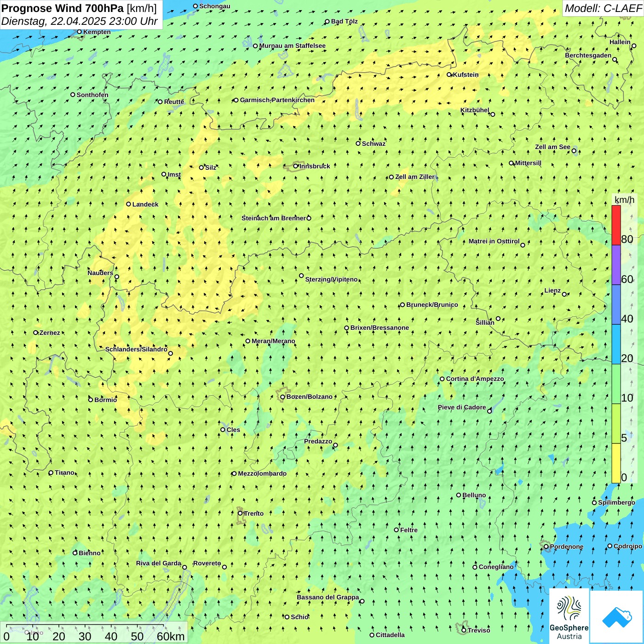This screenshot has width=644, height=644.
Task: Click the 'Schlanders/Silandro' label
Action: [x=136, y=349]
